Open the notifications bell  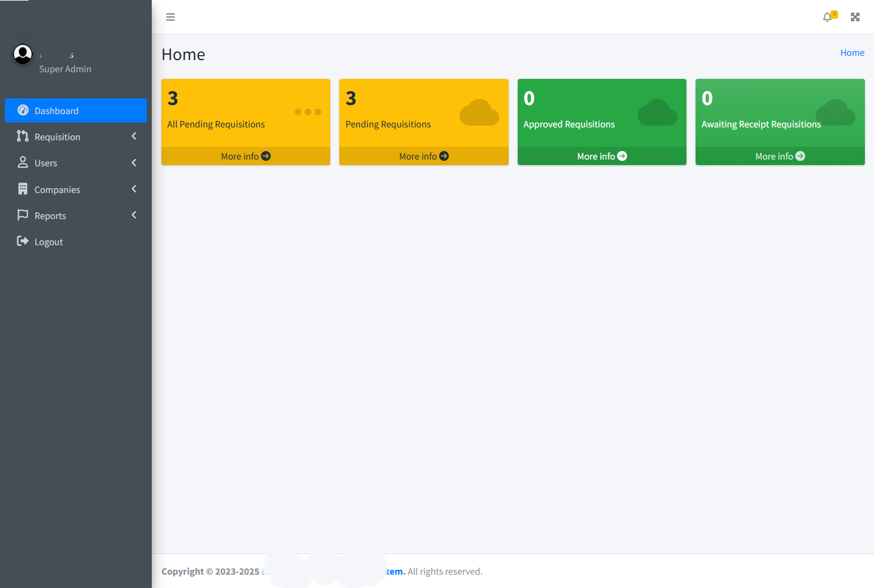coord(827,17)
